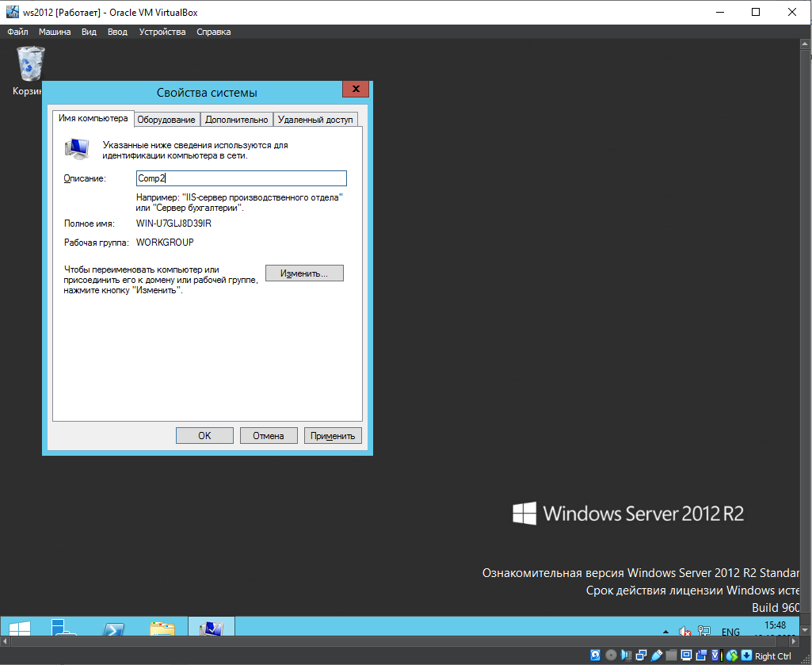Click horizontal scrollbar left arrow
Viewport: 812px width, 665px height.
click(x=6, y=641)
